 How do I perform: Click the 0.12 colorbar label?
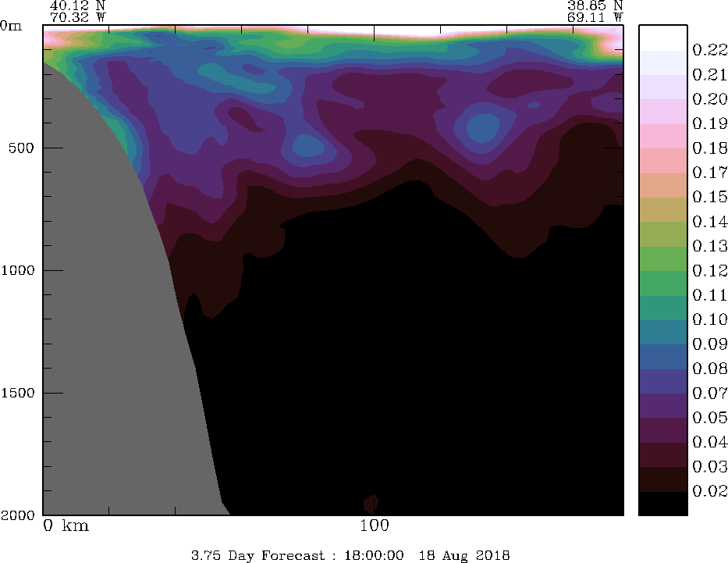(x=710, y=270)
